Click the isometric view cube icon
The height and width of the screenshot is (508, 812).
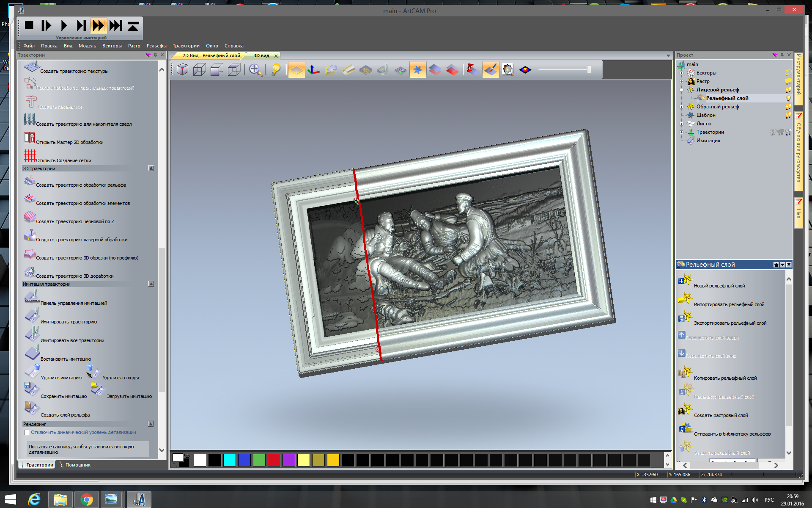coord(182,70)
